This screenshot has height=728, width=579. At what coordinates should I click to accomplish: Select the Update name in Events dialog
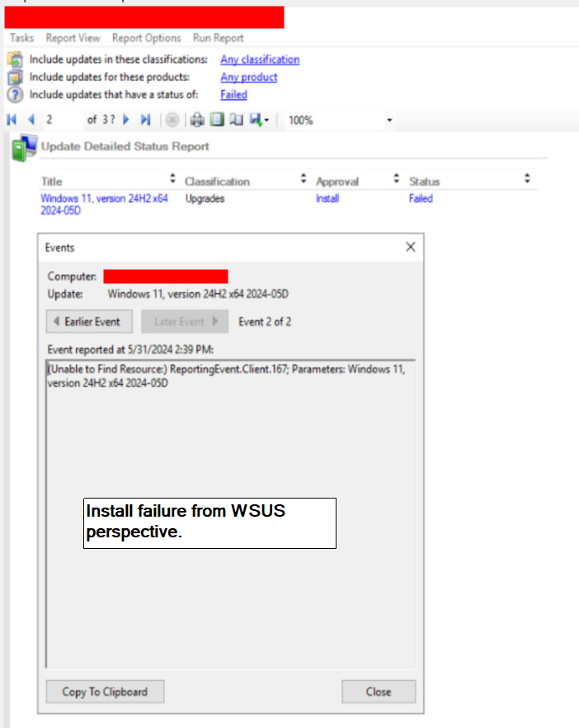pyautogui.click(x=198, y=295)
